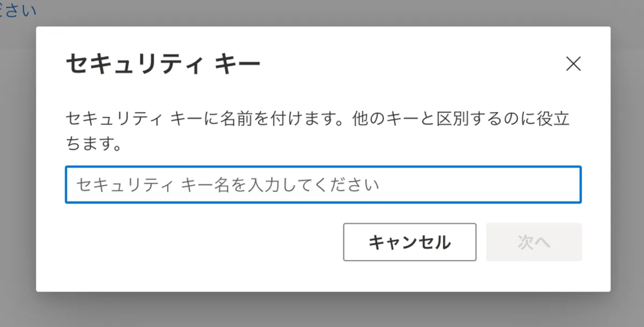
Task: Focus the セキュリティ キー名を入力してください text box
Action: (323, 185)
